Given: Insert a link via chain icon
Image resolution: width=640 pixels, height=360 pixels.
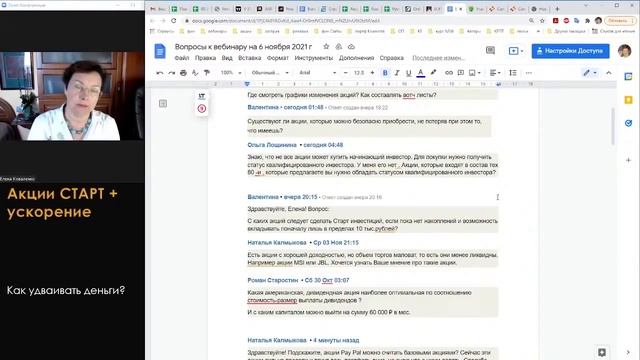Looking at the screenshot, I should pos(449,73).
